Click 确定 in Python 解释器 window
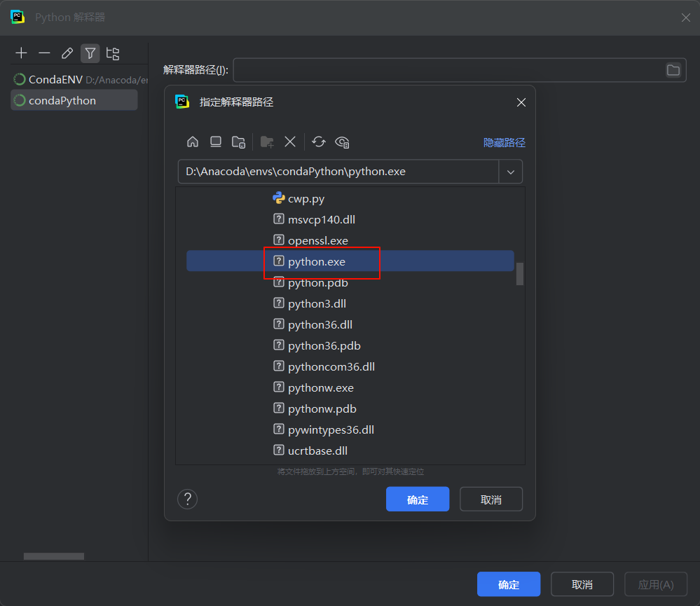The height and width of the screenshot is (606, 700). (509, 584)
